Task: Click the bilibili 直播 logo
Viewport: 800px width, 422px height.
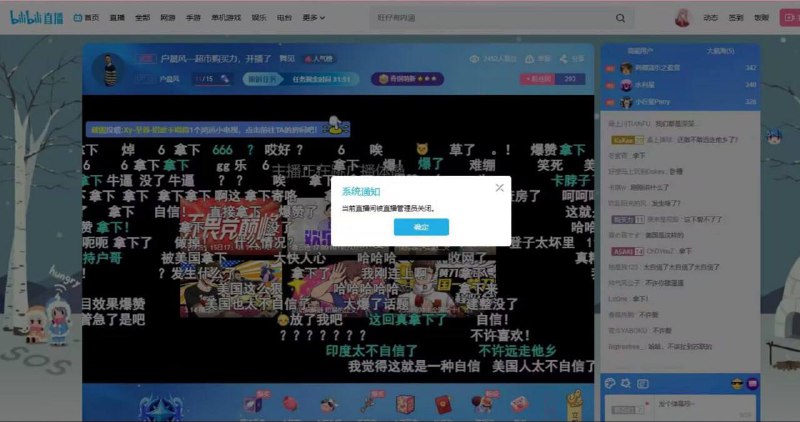Action: [x=36, y=18]
